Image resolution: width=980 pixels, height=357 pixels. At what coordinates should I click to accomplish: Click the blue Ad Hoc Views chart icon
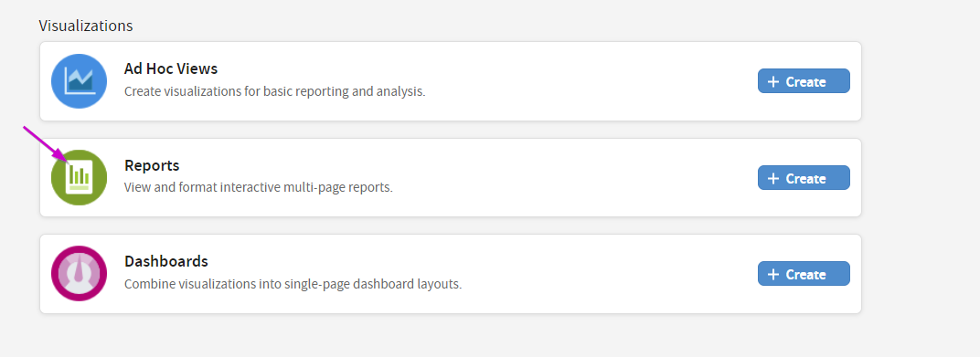click(x=79, y=81)
